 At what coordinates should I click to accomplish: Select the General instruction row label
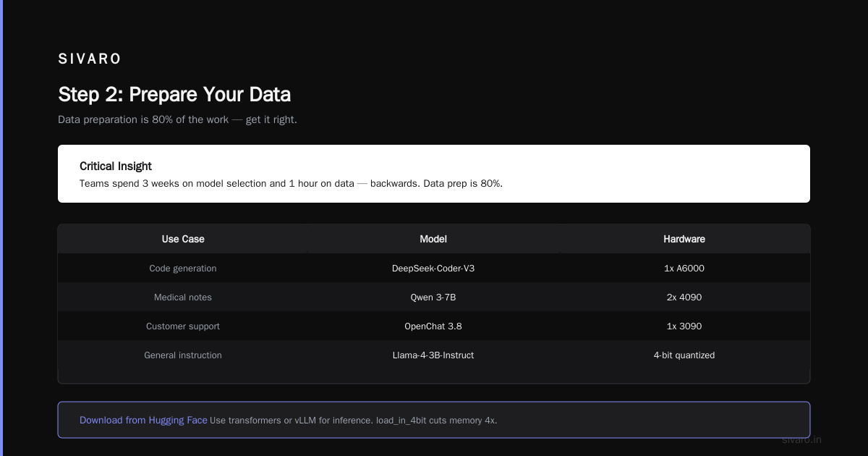point(183,355)
